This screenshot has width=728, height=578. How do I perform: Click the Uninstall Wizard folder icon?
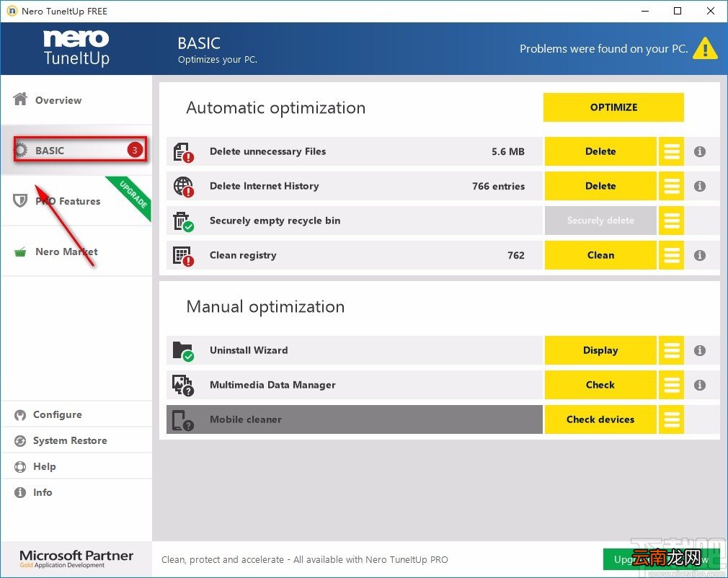click(x=183, y=351)
